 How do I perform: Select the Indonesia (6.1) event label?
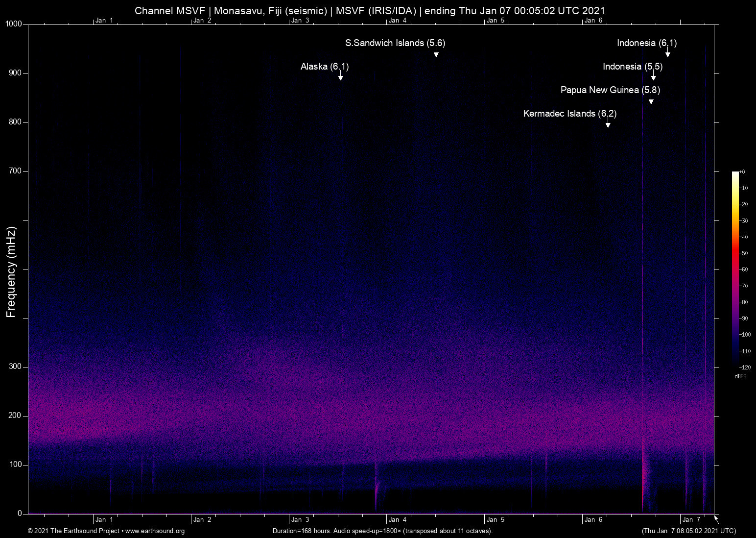[647, 43]
